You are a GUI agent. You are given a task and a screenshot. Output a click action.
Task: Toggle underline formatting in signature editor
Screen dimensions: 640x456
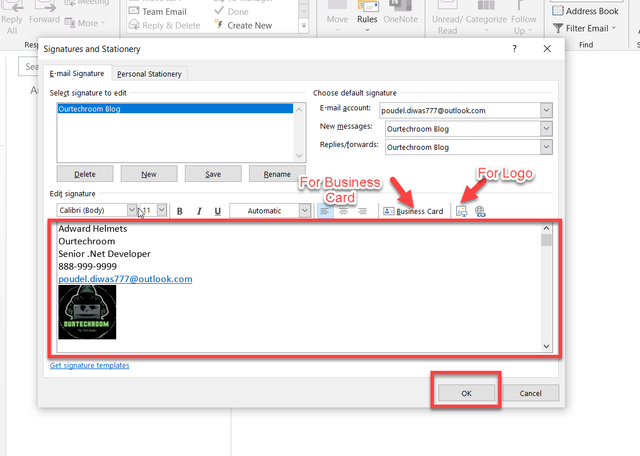218,211
